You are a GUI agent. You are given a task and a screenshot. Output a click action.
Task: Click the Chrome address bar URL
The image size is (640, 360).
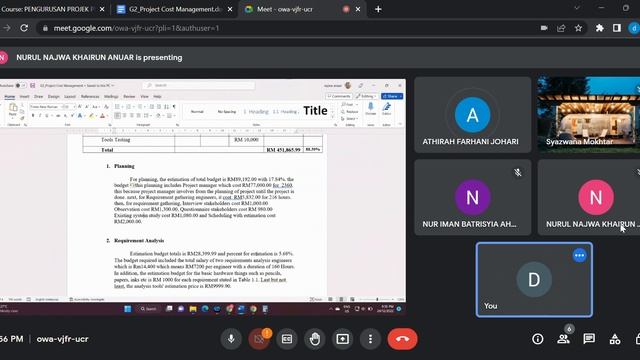(x=136, y=28)
